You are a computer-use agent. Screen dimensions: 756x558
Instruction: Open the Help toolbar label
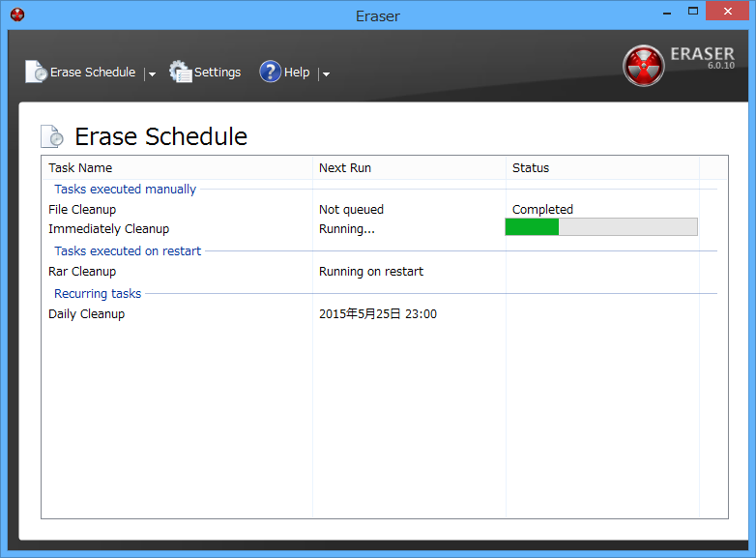(x=297, y=73)
